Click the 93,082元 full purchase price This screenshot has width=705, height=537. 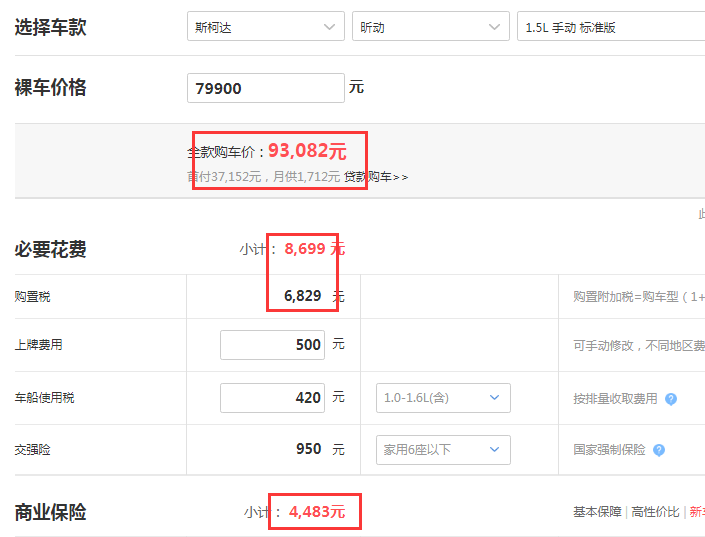[x=308, y=151]
